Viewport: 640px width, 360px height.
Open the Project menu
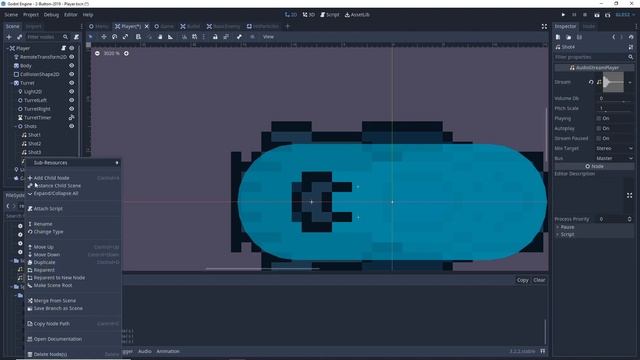tap(31, 15)
